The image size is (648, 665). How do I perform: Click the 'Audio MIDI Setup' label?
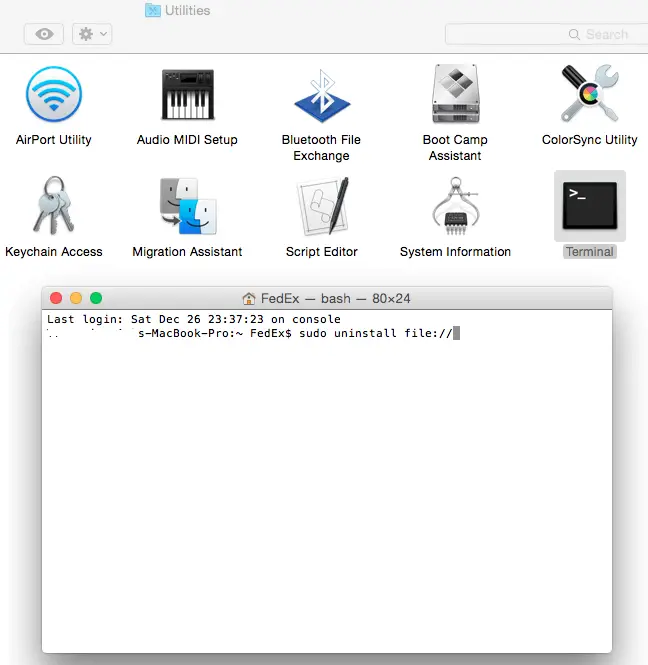pyautogui.click(x=187, y=140)
